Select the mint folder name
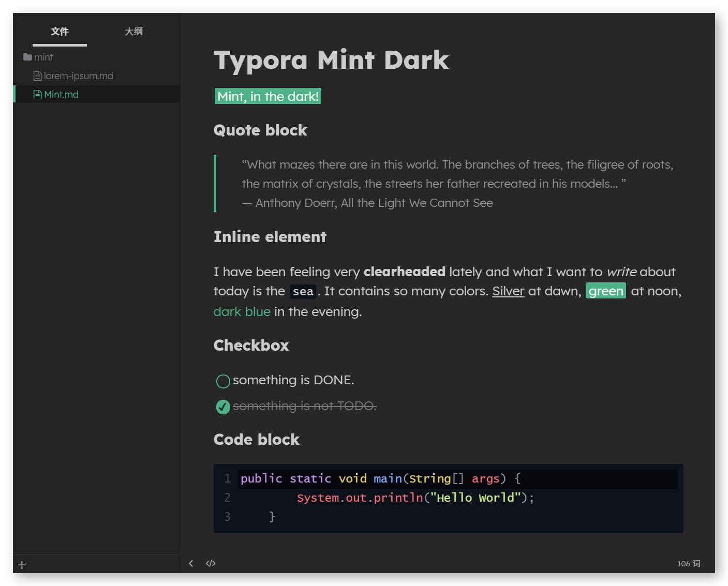728x586 pixels. click(x=43, y=57)
